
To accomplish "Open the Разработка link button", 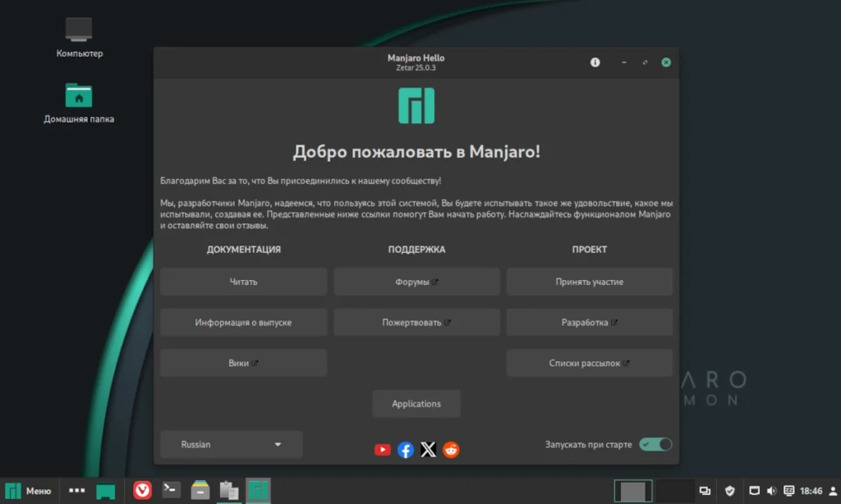I will click(590, 323).
